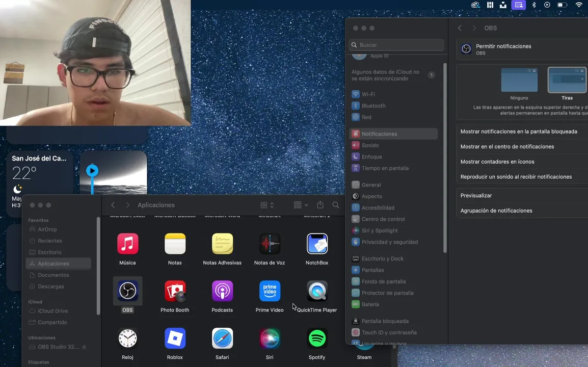Open the Photo Booth app icon
The height and width of the screenshot is (367, 588).
pos(175,291)
